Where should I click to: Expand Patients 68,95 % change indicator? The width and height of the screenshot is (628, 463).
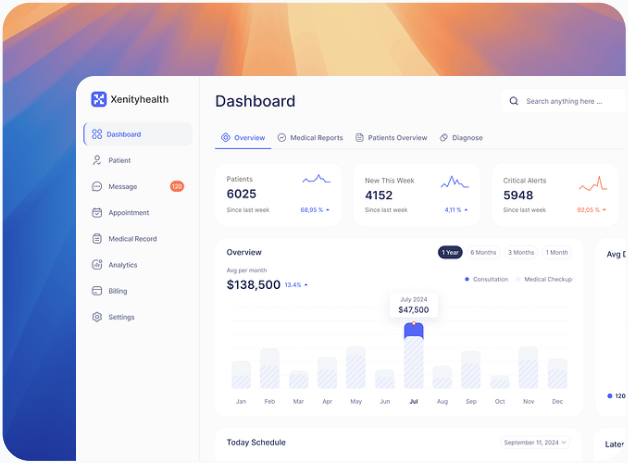(x=315, y=210)
